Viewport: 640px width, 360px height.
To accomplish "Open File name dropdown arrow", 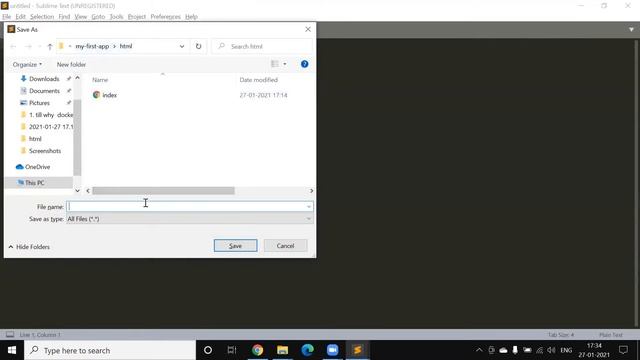I will 309,207.
